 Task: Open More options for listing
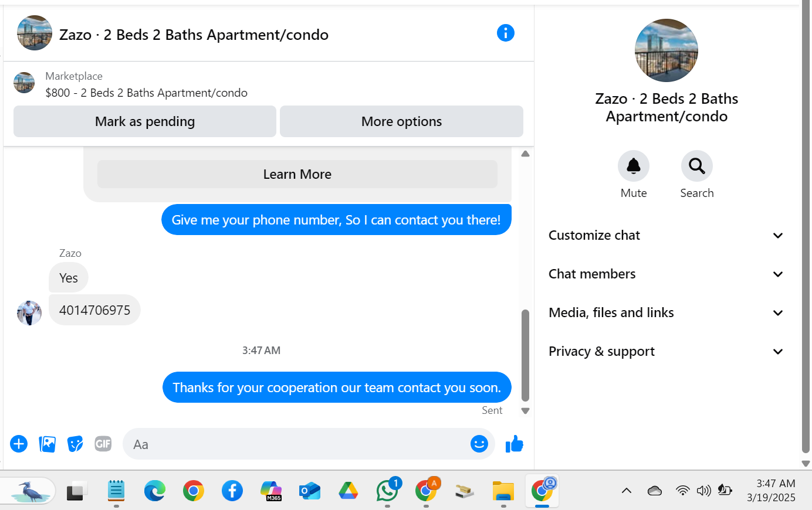[401, 121]
